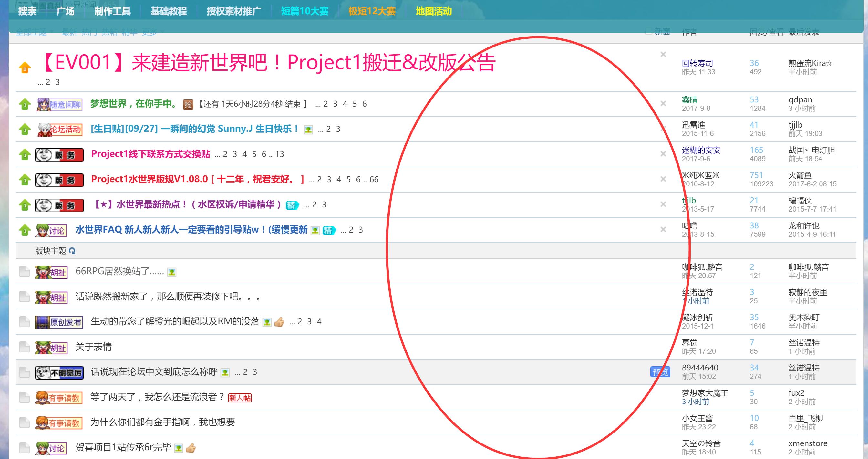This screenshot has width=868, height=459.
Task: Filter threads by 精华
Action: pos(130,32)
